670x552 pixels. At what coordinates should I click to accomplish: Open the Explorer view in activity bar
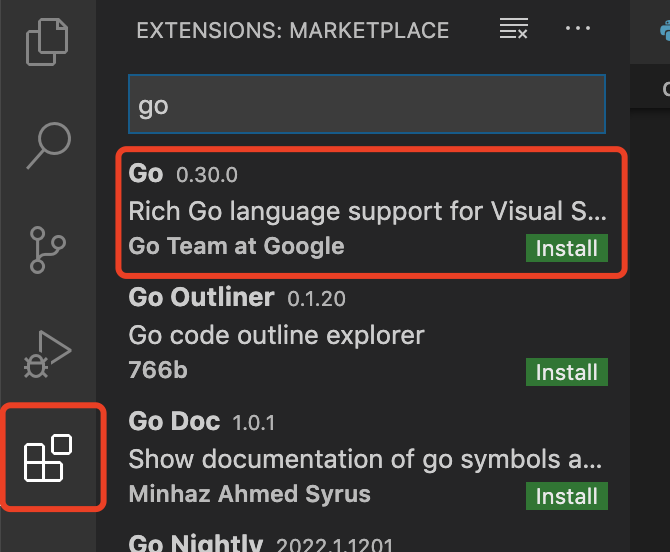click(x=47, y=42)
